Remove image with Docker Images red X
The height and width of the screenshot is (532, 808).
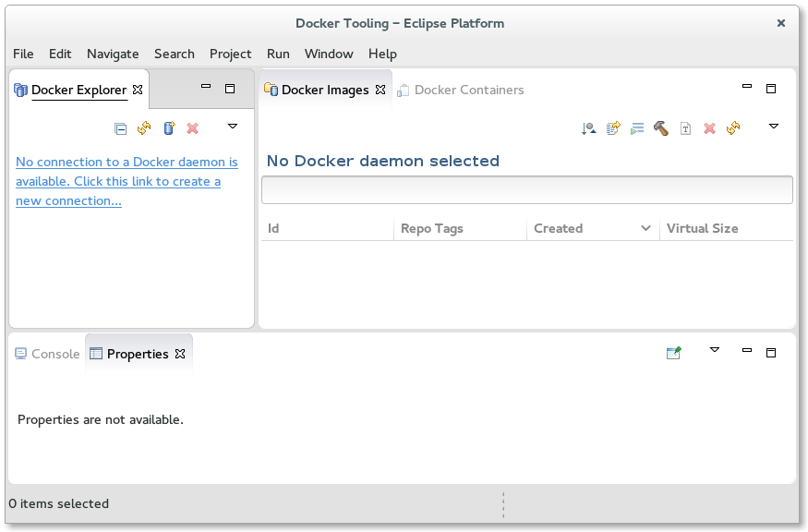pyautogui.click(x=709, y=128)
